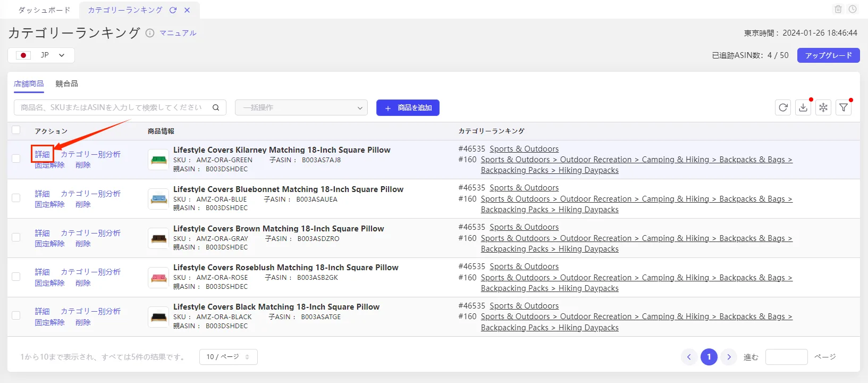Screen dimensions: 868x383
Task: Click the 商品を追加 button
Action: [x=408, y=107]
